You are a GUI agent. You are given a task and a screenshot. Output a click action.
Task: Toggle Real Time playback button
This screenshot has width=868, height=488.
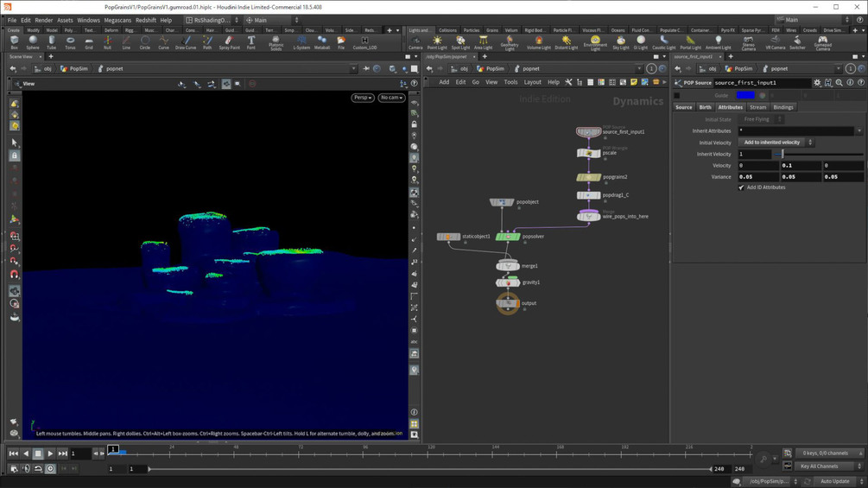pos(50,469)
